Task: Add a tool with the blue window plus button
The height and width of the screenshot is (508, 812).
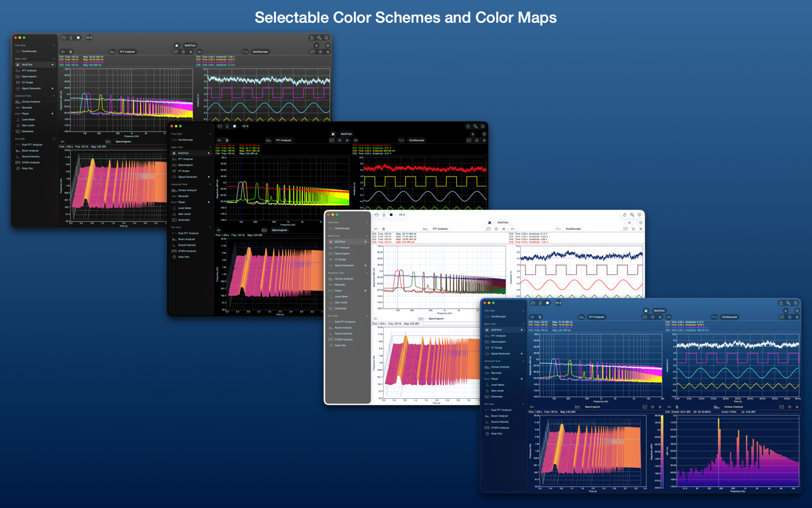Action: click(x=785, y=311)
